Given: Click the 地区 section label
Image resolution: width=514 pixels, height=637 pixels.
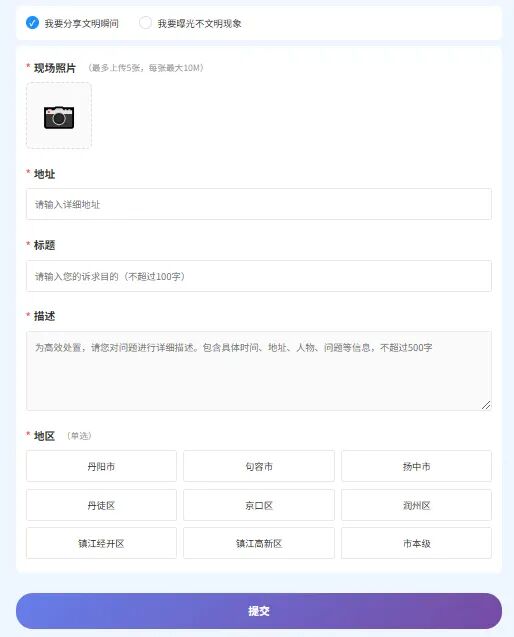Looking at the screenshot, I should 44,436.
